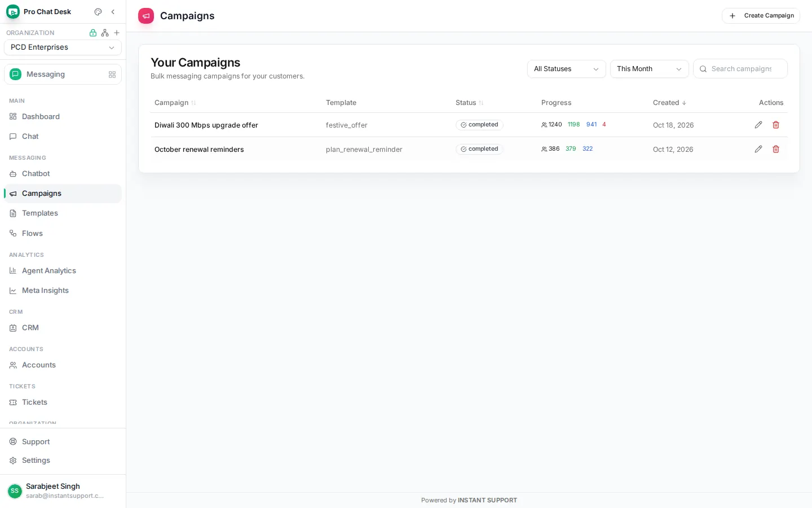Select Campaigns in the sidebar
The height and width of the screenshot is (508, 812).
click(x=63, y=194)
